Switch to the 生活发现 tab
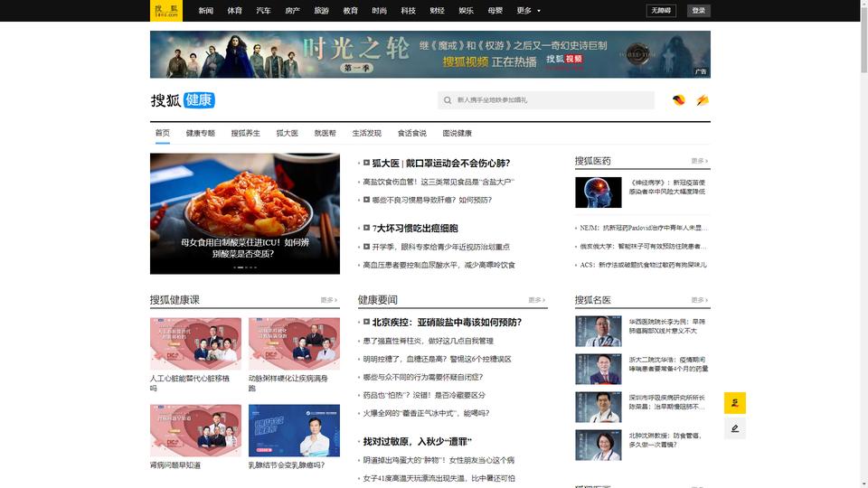The image size is (868, 488). pyautogui.click(x=366, y=134)
